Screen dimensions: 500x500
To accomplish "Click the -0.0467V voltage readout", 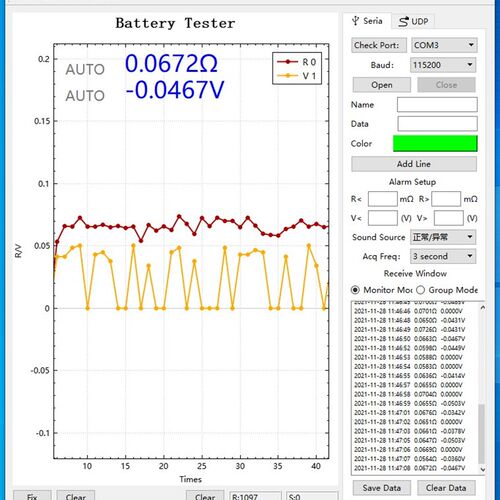I will pos(175,90).
